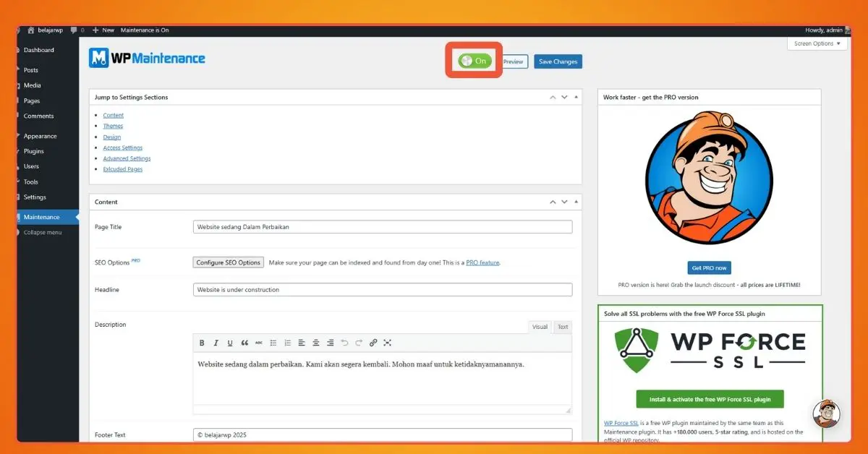Image resolution: width=868 pixels, height=454 pixels.
Task: Open the Excluded Pages settings link
Action: [122, 168]
